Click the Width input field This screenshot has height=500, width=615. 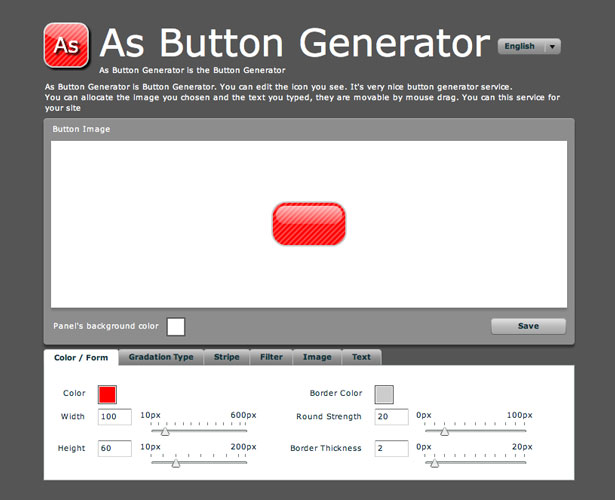[x=115, y=416]
